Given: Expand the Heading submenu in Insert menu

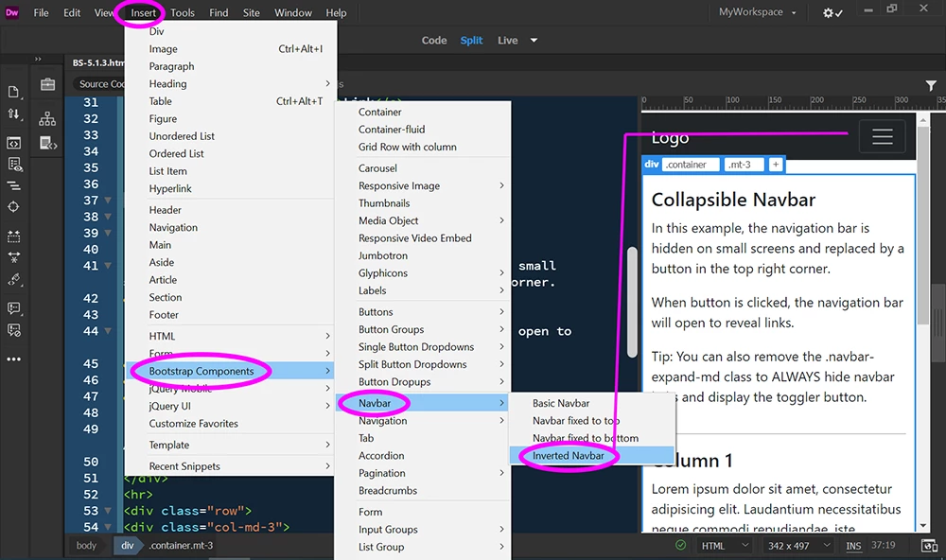Looking at the screenshot, I should tap(230, 84).
